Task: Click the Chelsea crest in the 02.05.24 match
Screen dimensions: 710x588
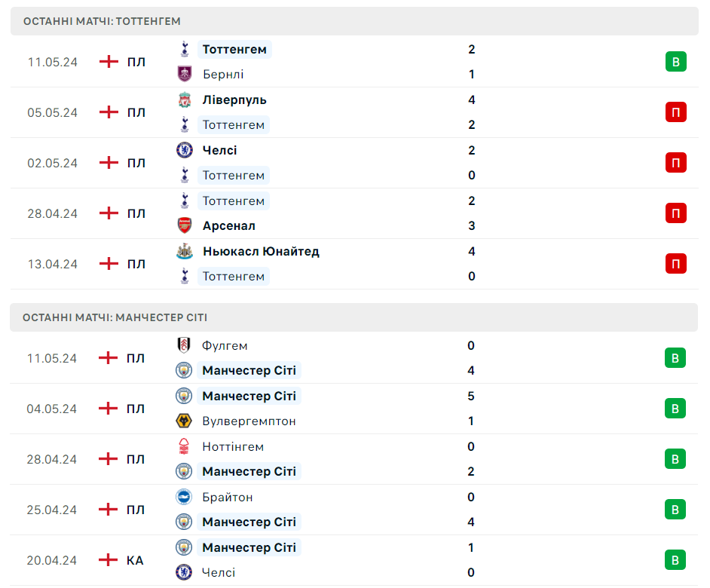Action: pyautogui.click(x=185, y=150)
